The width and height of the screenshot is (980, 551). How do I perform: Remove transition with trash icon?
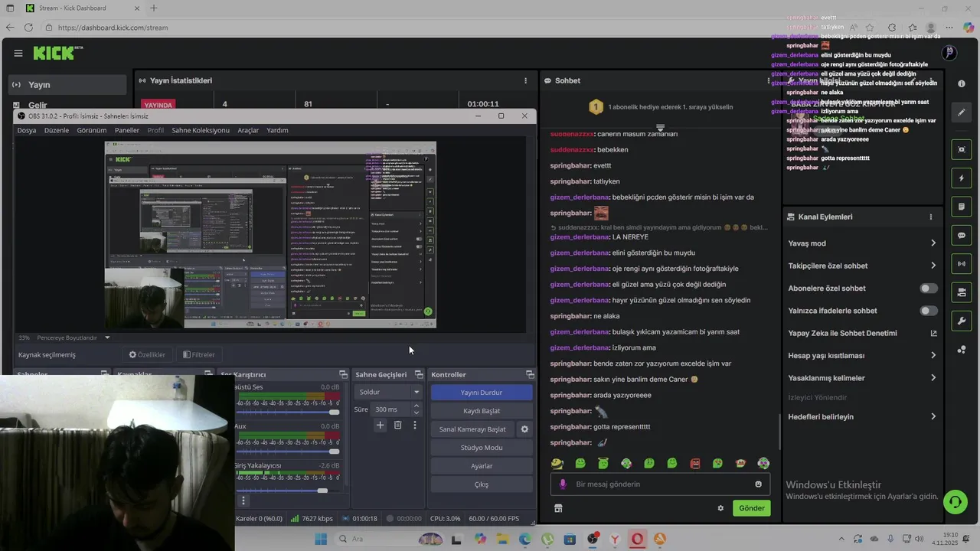click(x=397, y=425)
